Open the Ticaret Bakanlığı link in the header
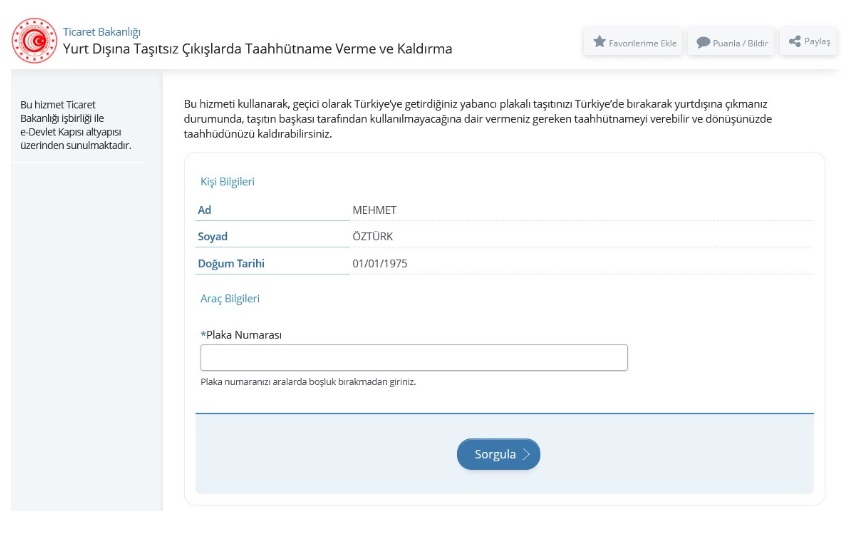 [101, 31]
